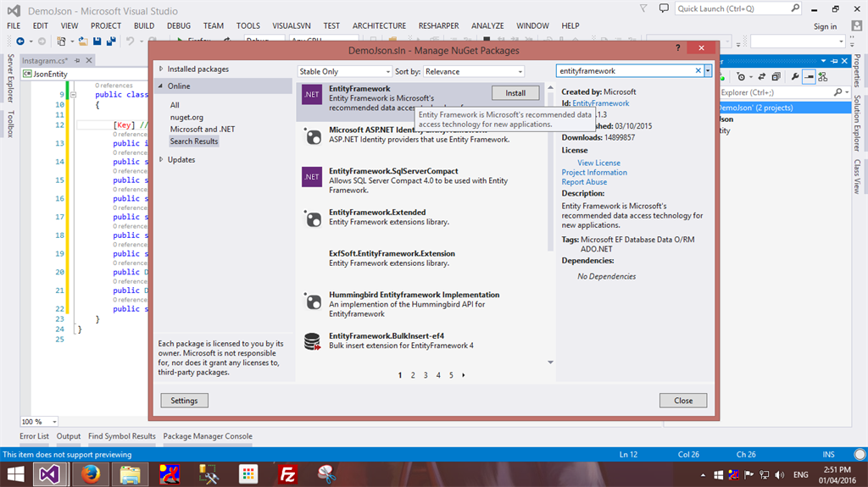Click the Sync with Active Document arrows icon
The image size is (868, 487).
click(x=762, y=77)
